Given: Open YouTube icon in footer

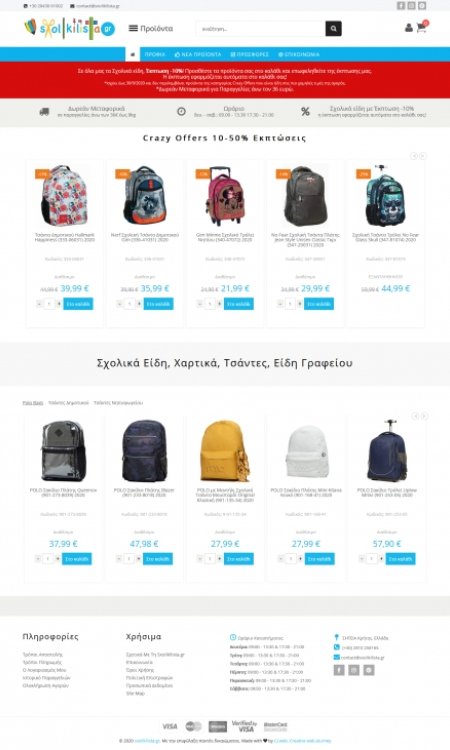Looking at the screenshot, I should [368, 670].
